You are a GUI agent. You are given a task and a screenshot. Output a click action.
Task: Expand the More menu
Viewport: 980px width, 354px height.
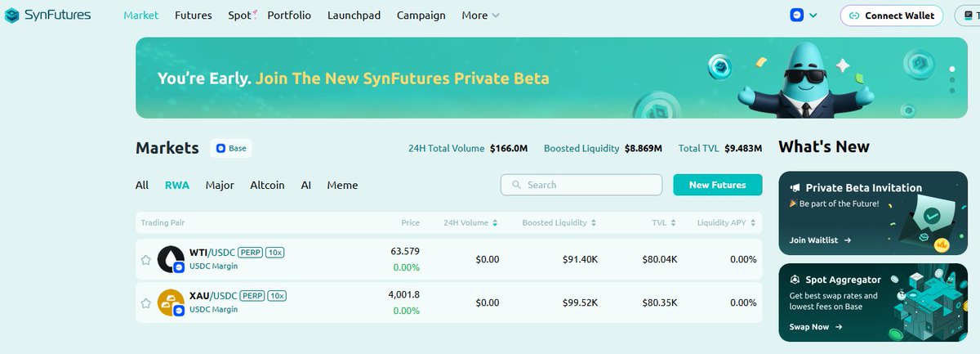[481, 16]
